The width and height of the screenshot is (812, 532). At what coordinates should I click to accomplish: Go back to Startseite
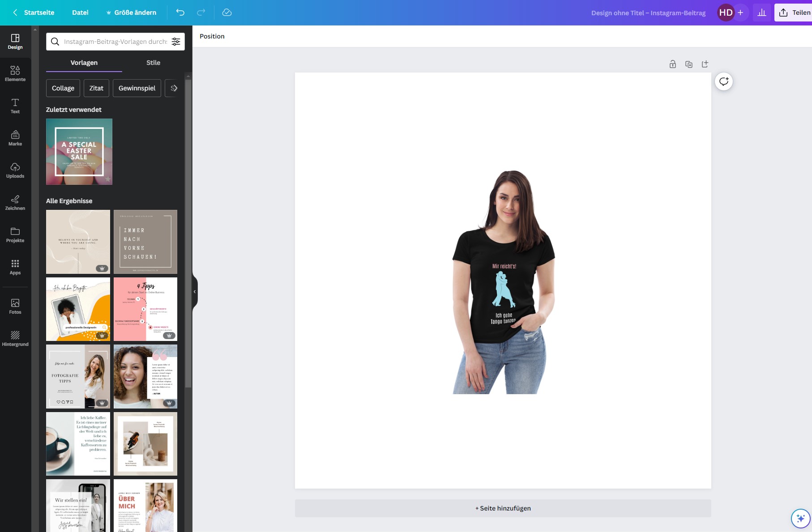pos(34,13)
